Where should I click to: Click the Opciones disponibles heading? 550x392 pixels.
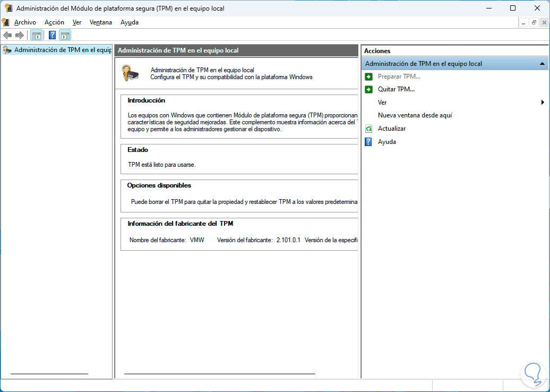coord(159,185)
